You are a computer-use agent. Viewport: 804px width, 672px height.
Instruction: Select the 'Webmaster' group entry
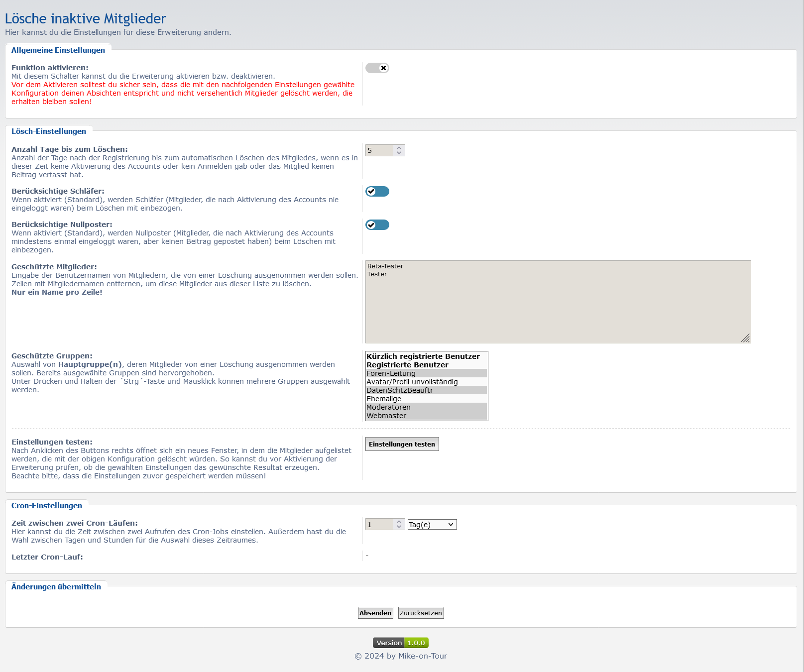pos(386,416)
